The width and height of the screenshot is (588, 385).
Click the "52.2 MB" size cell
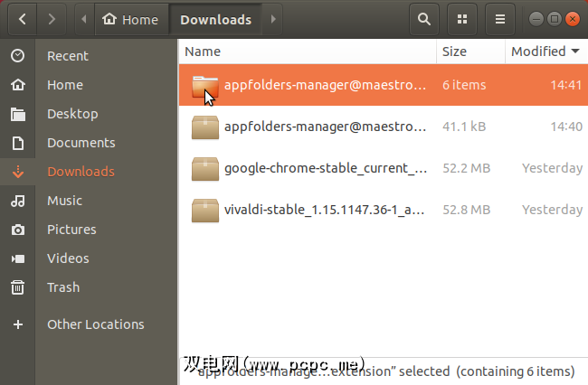coord(466,168)
